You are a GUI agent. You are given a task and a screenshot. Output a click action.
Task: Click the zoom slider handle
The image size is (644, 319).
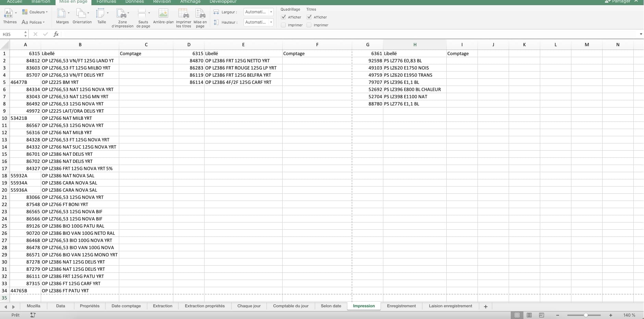pos(586,315)
